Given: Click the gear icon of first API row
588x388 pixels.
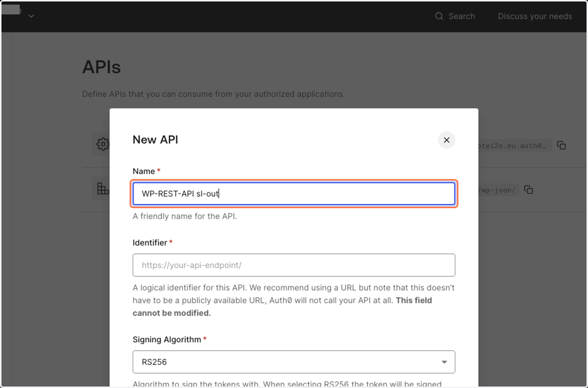Looking at the screenshot, I should point(102,144).
